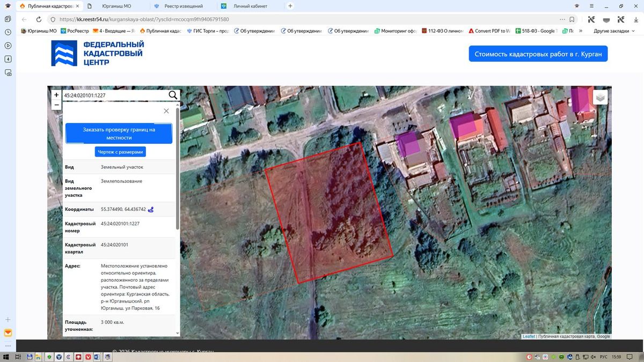
Task: Open Yandex Browser taskbar icon
Action: point(59,357)
